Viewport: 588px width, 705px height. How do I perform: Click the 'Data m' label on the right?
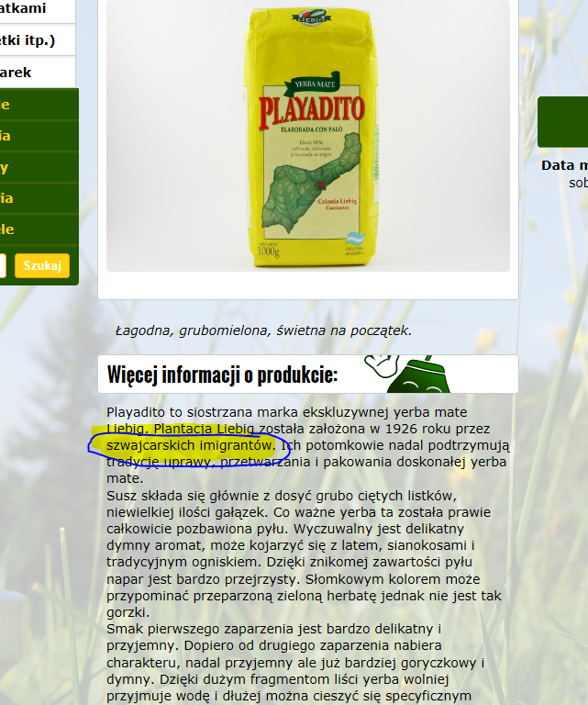(x=565, y=165)
